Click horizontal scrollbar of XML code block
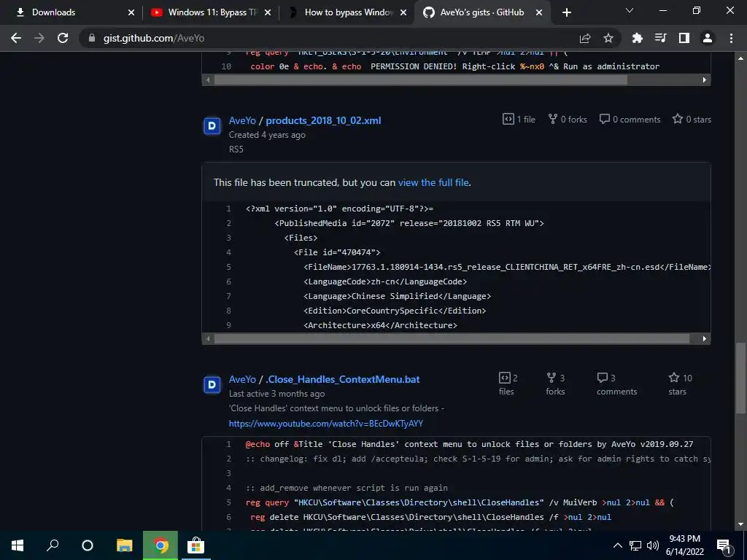747x560 pixels. pos(451,338)
